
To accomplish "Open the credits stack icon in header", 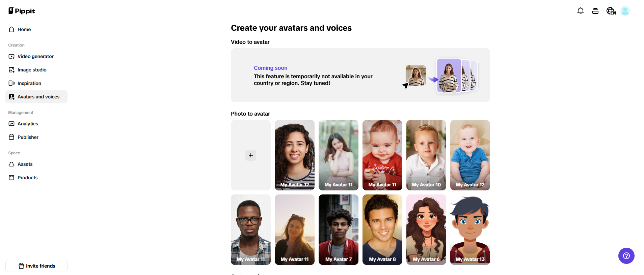I will (595, 11).
